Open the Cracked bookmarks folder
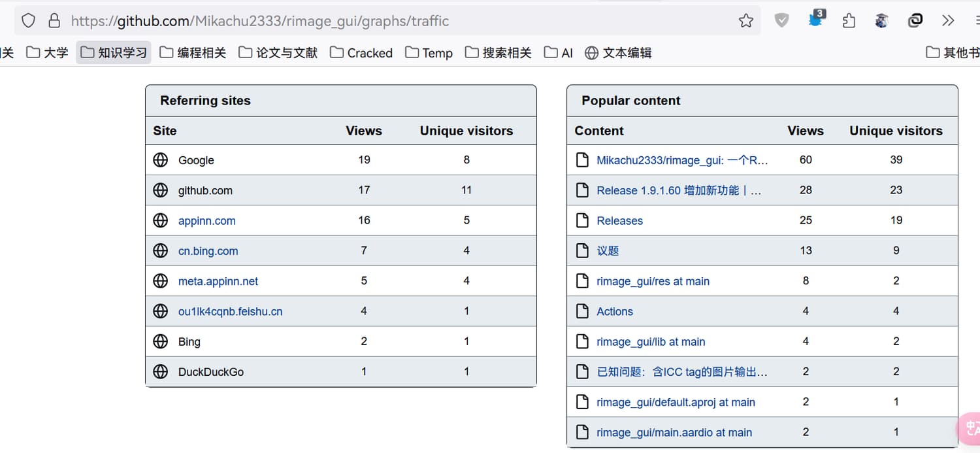The width and height of the screenshot is (980, 453). pos(361,52)
